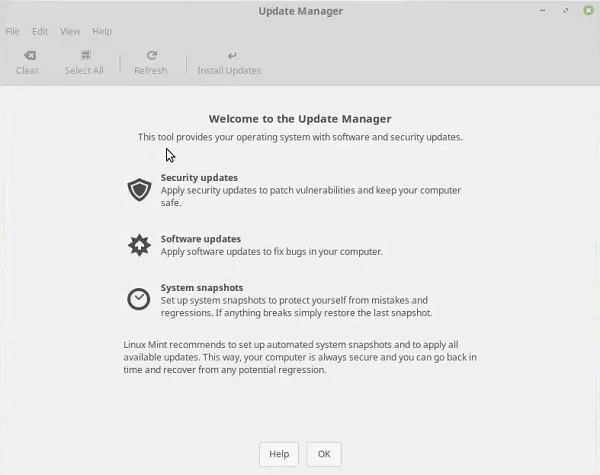Viewport: 600px width, 475px height.
Task: Click the "Software updates" heading
Action: [x=201, y=239]
